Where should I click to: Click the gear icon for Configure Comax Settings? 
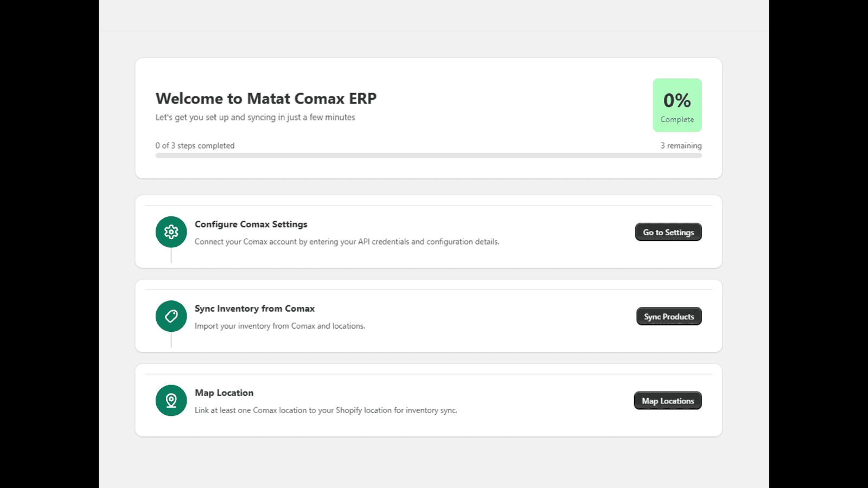click(x=171, y=232)
